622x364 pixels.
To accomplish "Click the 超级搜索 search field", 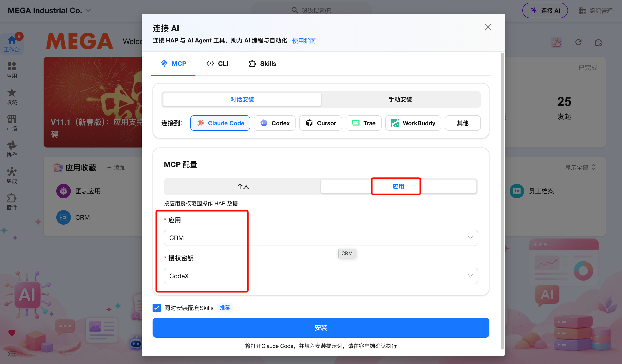I will [x=311, y=10].
